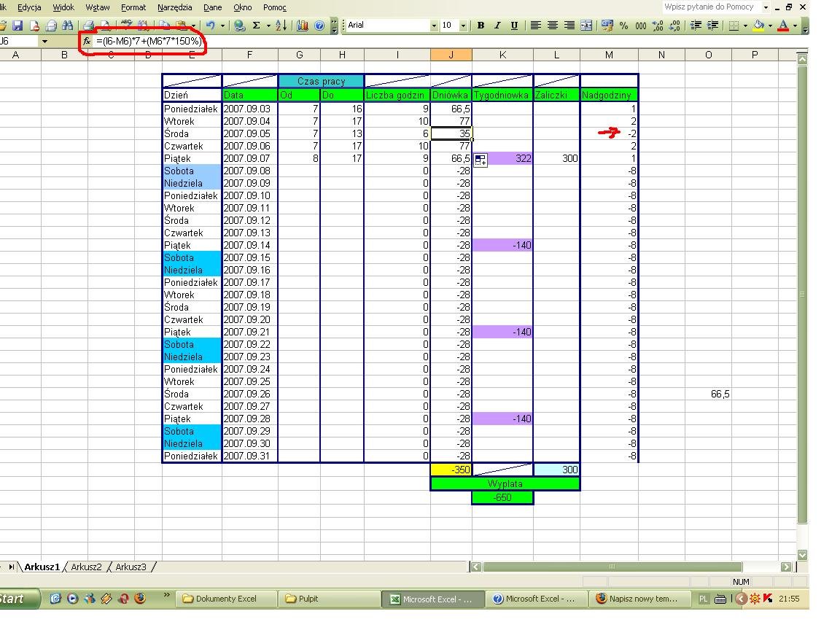Click the binoculars search icon
The height and width of the screenshot is (630, 840).
[68, 26]
